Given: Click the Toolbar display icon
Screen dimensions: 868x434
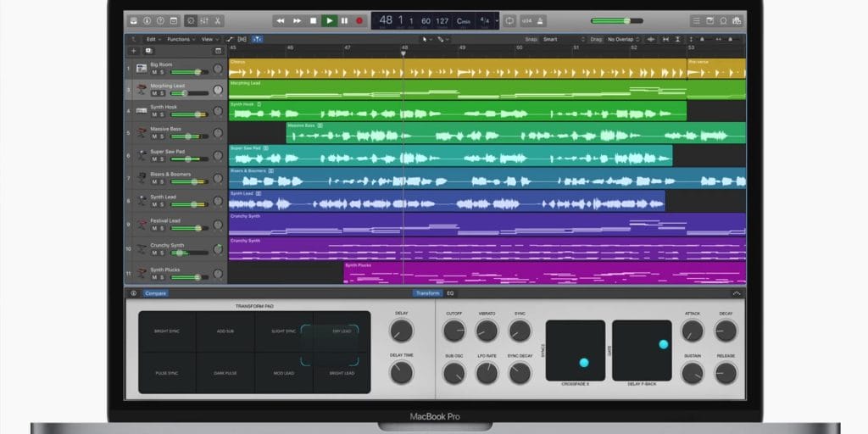Looking at the screenshot, I should [173, 21].
